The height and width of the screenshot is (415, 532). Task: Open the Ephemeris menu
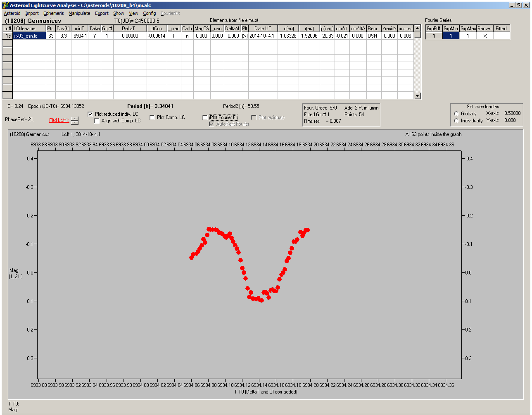(x=54, y=13)
